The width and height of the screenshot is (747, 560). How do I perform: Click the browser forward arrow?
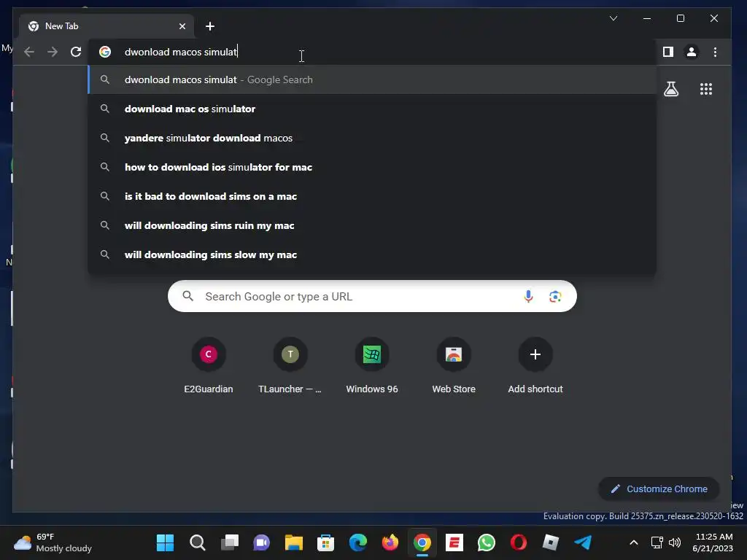[x=53, y=52]
